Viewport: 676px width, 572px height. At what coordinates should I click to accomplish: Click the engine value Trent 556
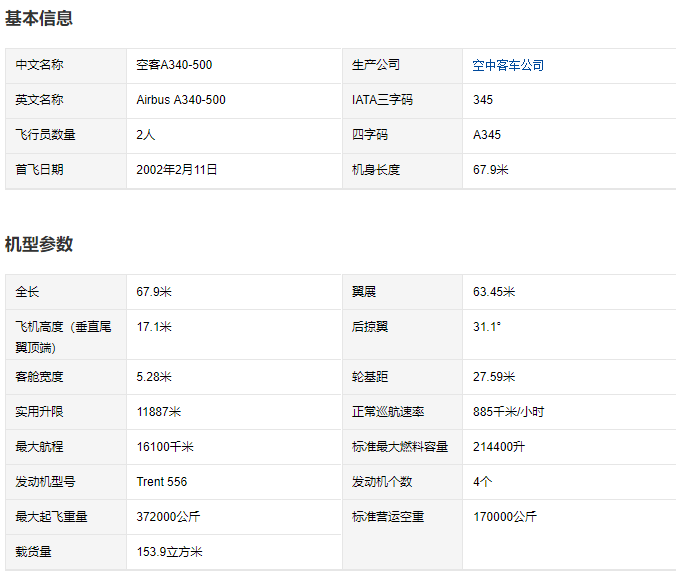pyautogui.click(x=162, y=481)
